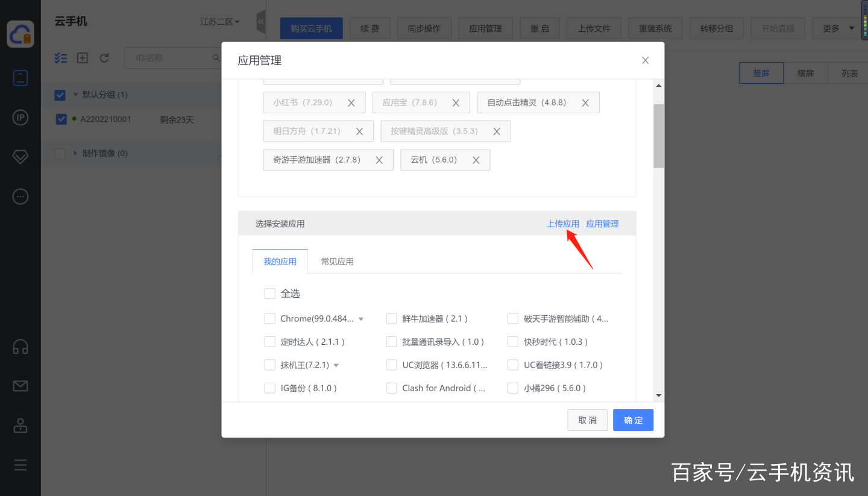Open the diamond VIP sidebar icon
Image resolution: width=868 pixels, height=496 pixels.
20,157
